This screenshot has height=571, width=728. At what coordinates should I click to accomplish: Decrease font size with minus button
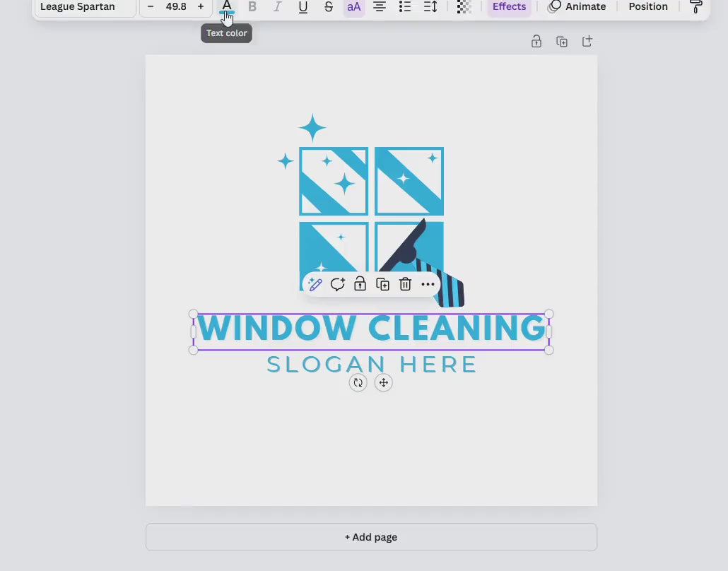point(151,6)
